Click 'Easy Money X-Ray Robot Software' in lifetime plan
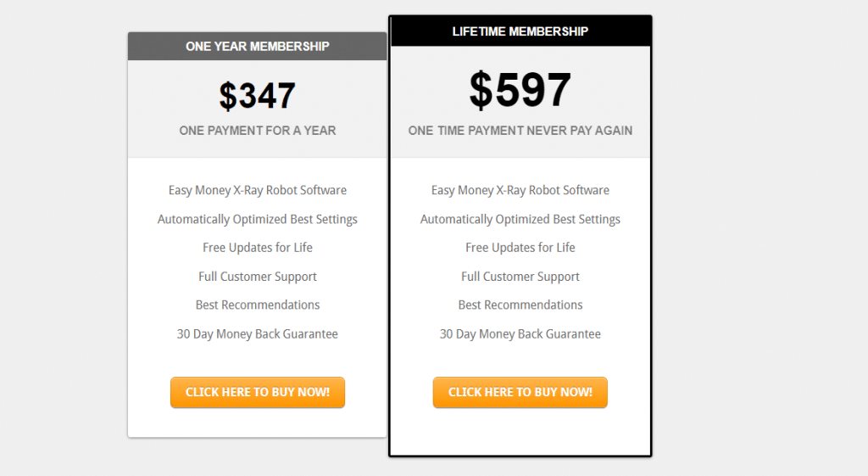This screenshot has width=868, height=476. tap(520, 190)
